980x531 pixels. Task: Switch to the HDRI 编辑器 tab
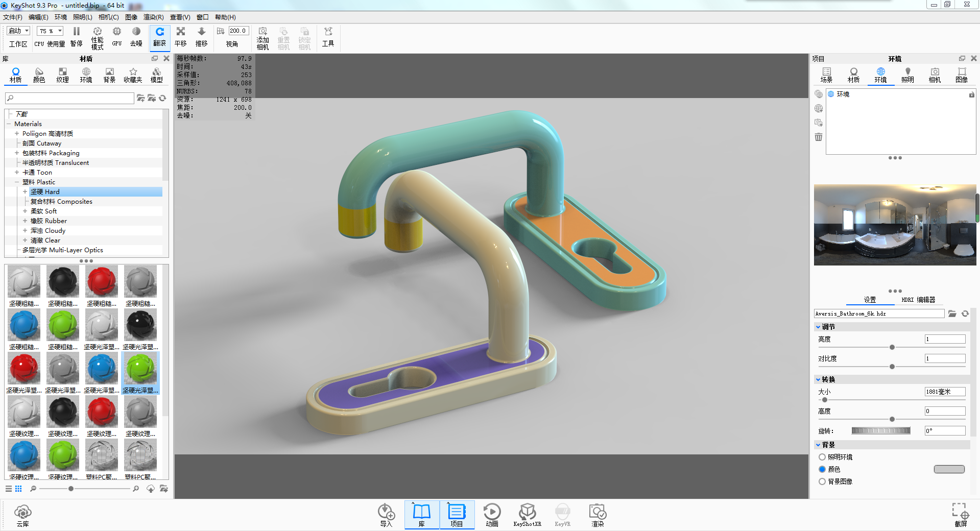pos(918,300)
